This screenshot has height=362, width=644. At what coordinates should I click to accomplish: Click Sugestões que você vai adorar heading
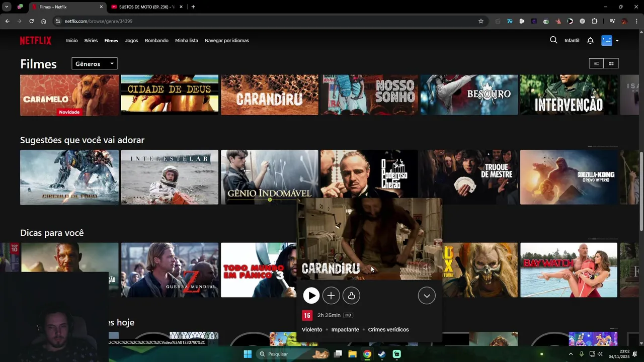point(82,140)
